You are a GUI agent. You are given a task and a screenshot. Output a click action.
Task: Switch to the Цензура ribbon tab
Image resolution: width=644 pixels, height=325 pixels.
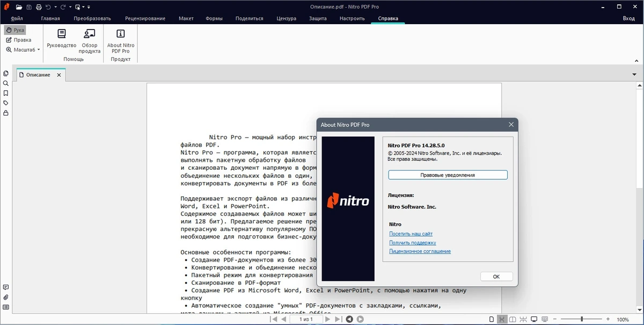pos(287,18)
